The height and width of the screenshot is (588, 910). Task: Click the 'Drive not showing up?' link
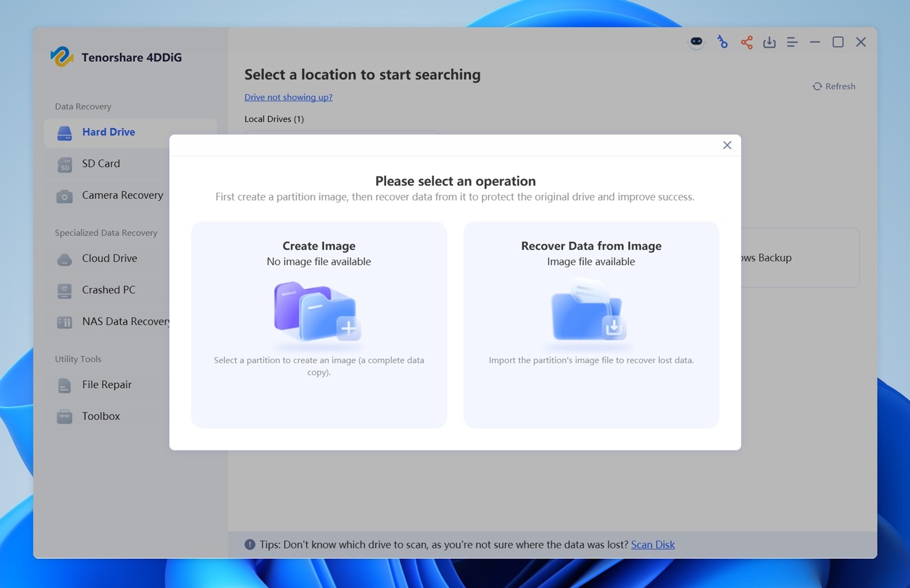point(288,97)
